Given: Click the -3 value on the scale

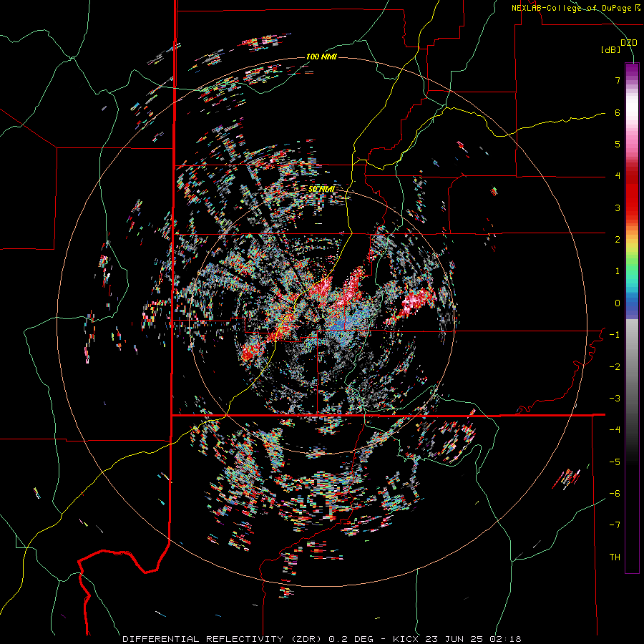Looking at the screenshot, I should (x=615, y=399).
